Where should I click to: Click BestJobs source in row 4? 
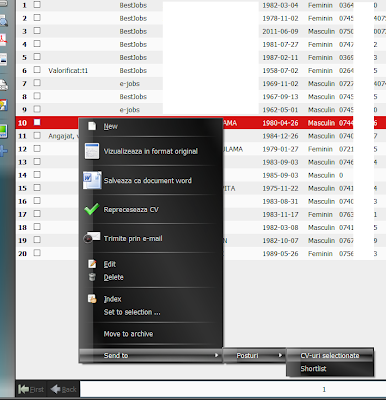133,44
